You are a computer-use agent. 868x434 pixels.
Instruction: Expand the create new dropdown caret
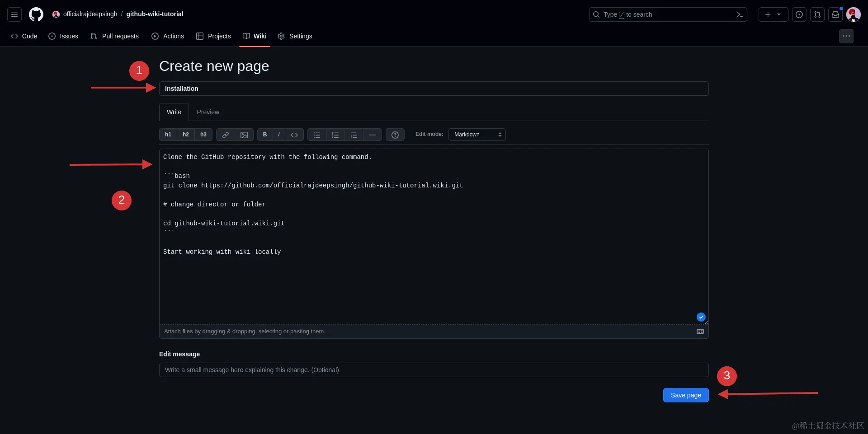tap(779, 14)
